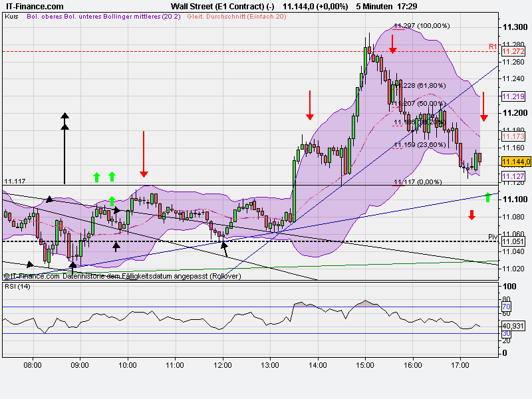Click 10:00 on the time axis
The height and width of the screenshot is (399, 532).
[128, 365]
